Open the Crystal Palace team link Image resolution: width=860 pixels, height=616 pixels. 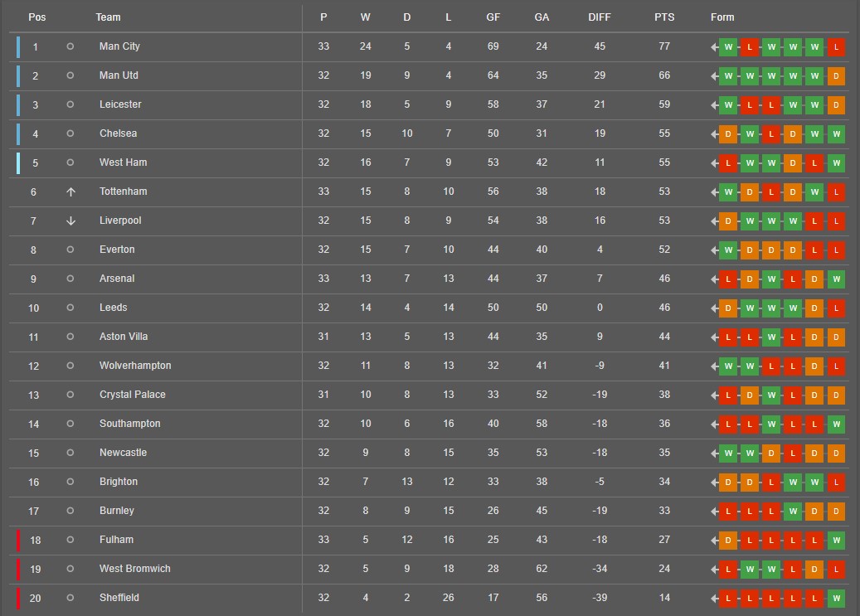click(132, 395)
